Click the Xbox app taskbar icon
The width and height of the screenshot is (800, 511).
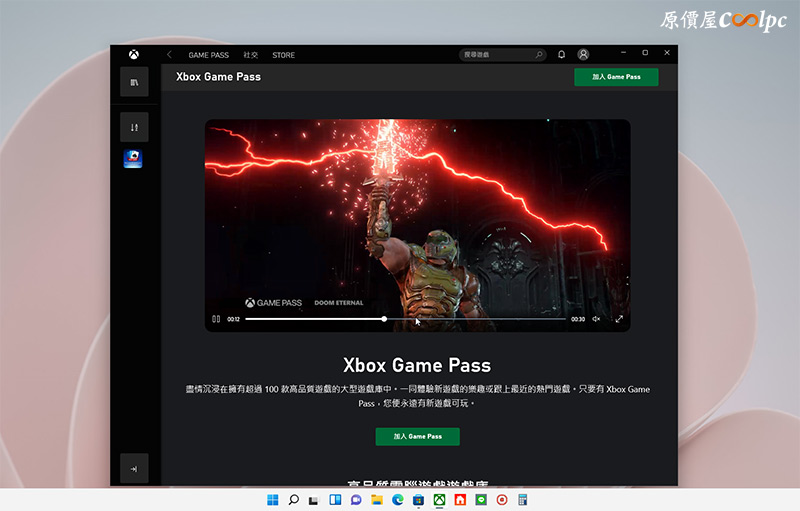[x=439, y=500]
